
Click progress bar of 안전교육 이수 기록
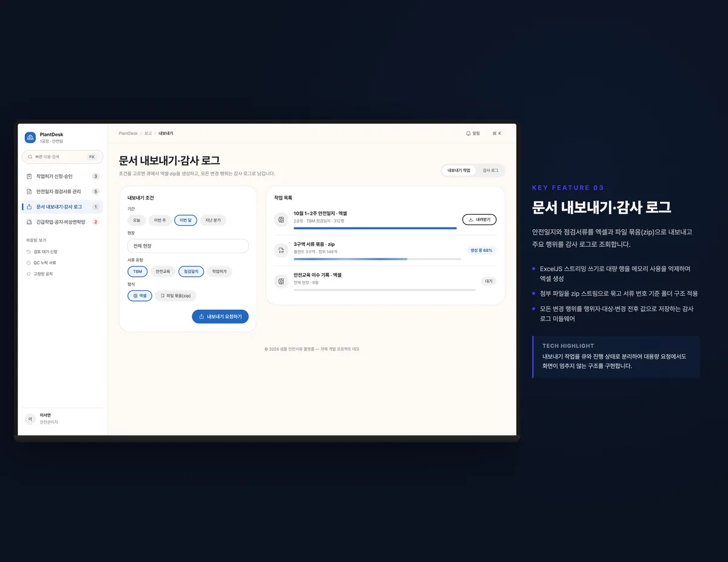(x=385, y=289)
